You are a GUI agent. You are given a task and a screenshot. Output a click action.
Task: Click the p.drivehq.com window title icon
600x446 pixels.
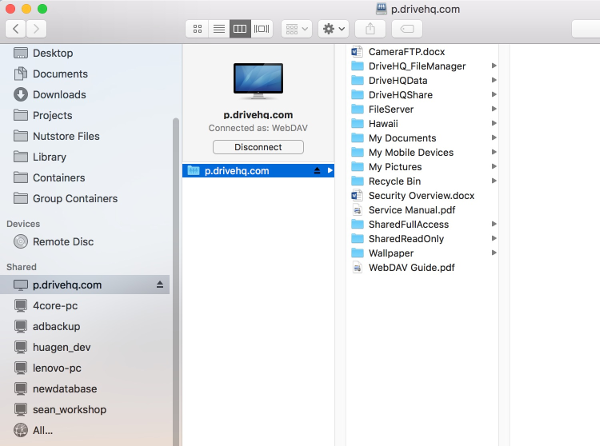[381, 9]
